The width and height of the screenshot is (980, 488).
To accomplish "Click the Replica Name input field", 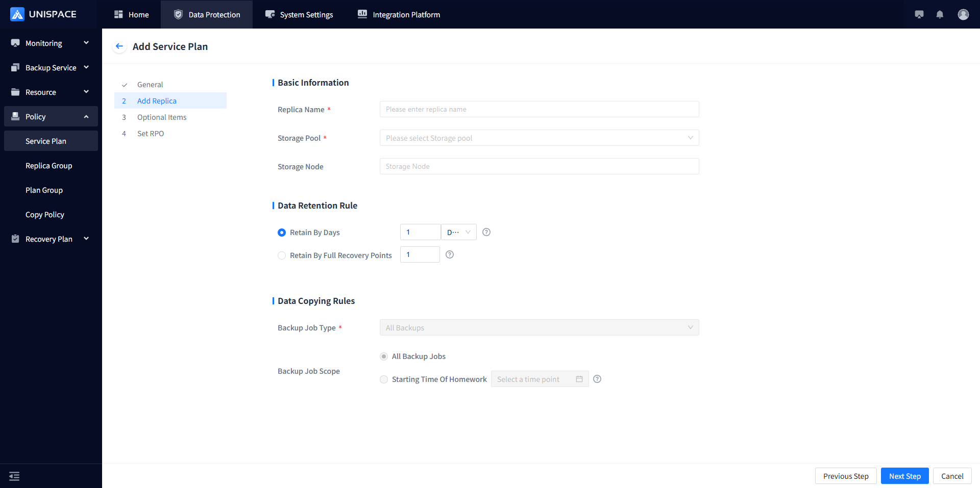I will coord(539,109).
